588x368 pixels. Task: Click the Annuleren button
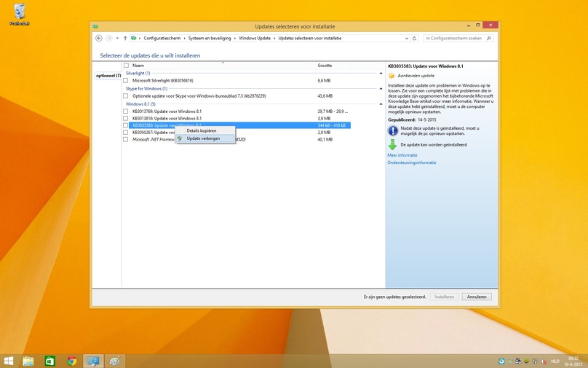click(477, 297)
